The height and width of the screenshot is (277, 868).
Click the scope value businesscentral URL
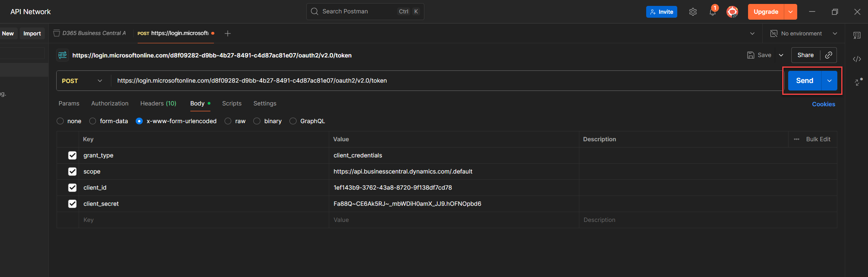coord(403,172)
